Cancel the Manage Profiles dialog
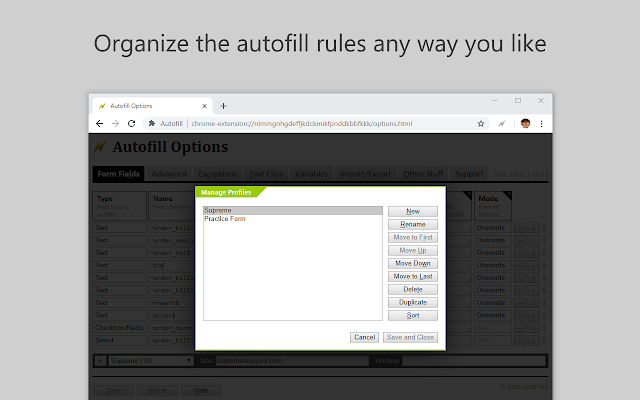 364,338
